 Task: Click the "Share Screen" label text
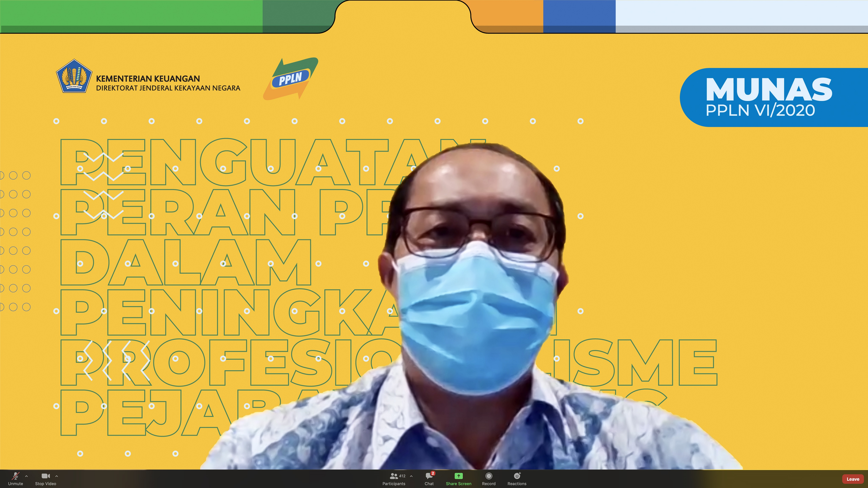pyautogui.click(x=459, y=484)
